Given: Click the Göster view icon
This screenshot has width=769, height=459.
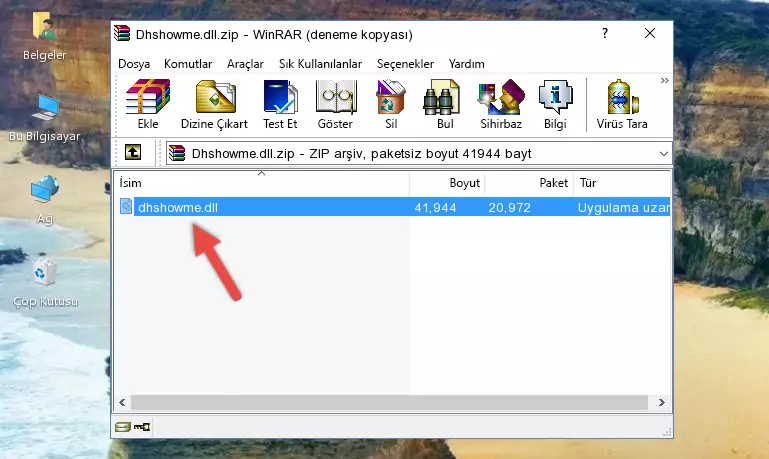Looking at the screenshot, I should click(x=335, y=104).
